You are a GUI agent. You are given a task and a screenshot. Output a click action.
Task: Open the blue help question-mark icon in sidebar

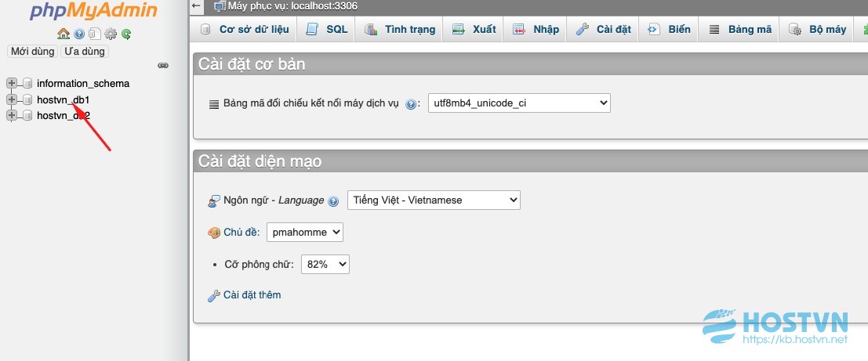(x=79, y=34)
